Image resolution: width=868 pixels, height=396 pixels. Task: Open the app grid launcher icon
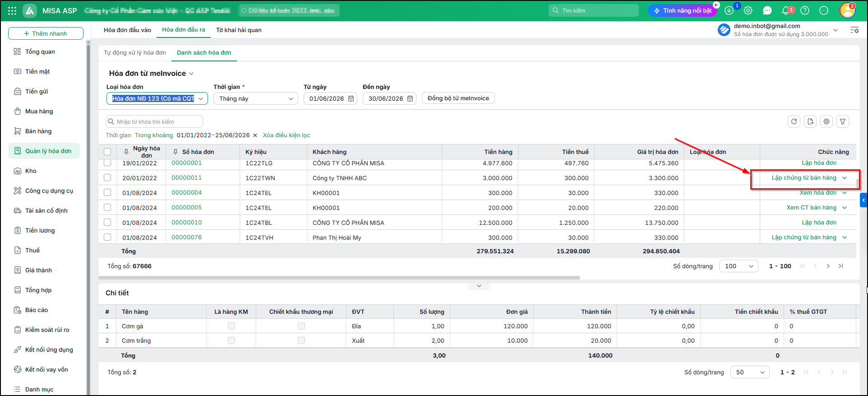point(12,10)
